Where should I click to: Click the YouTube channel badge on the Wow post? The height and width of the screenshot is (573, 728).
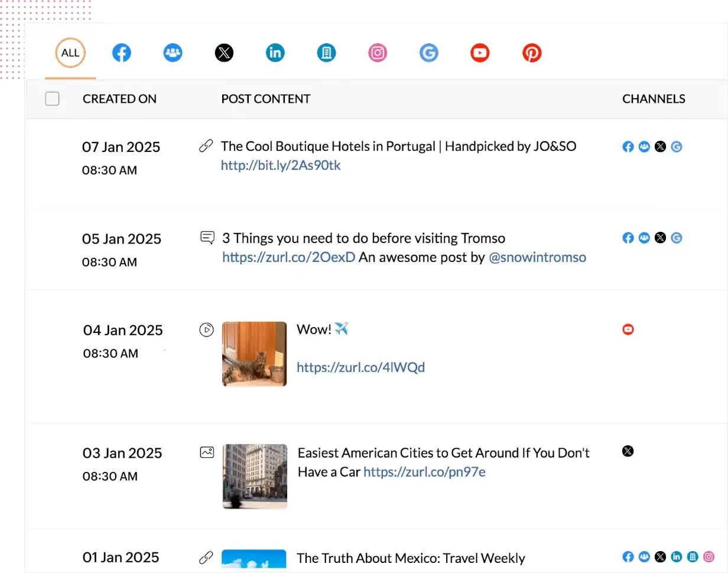click(628, 329)
